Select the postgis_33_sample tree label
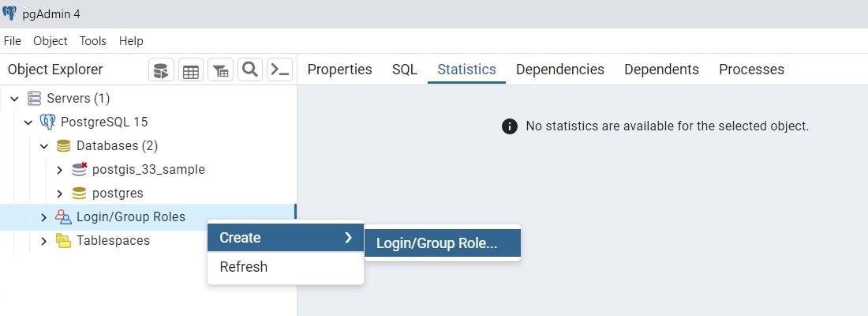 coord(149,170)
